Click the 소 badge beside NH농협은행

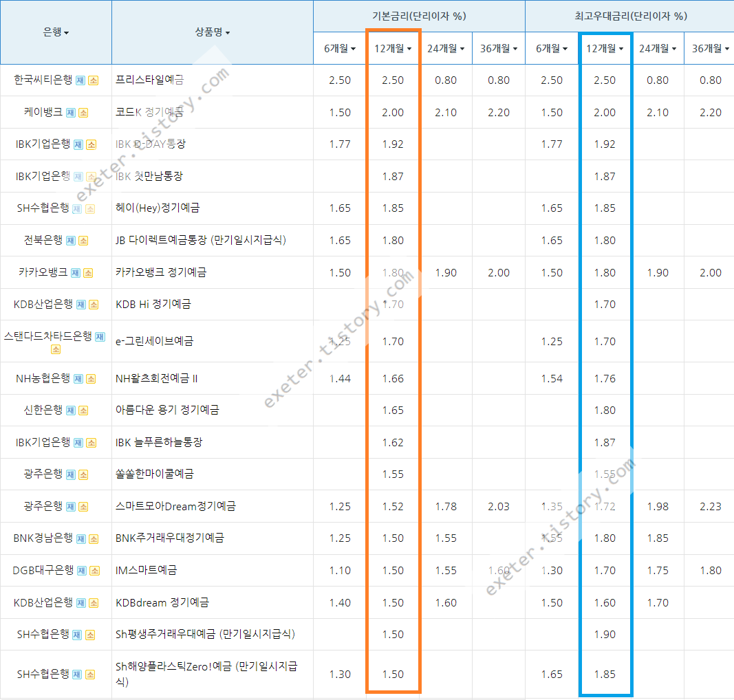coord(91,379)
